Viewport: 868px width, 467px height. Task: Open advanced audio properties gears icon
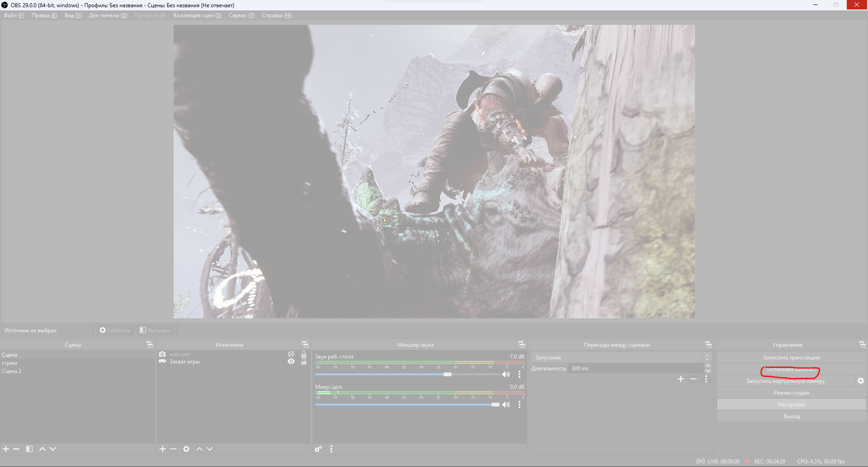(x=319, y=449)
